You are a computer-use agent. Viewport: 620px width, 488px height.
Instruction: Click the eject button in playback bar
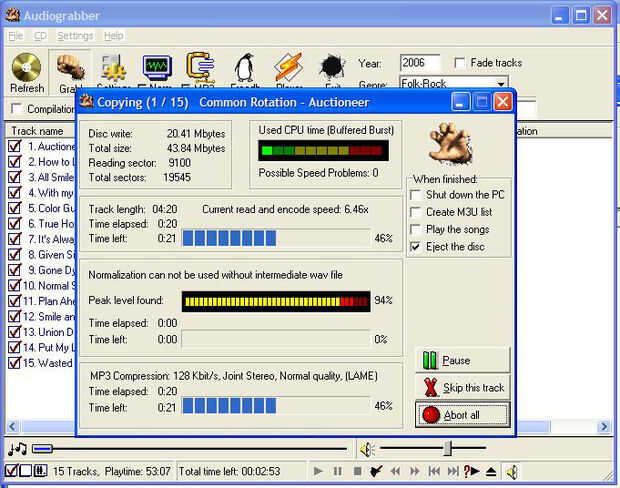(491, 471)
